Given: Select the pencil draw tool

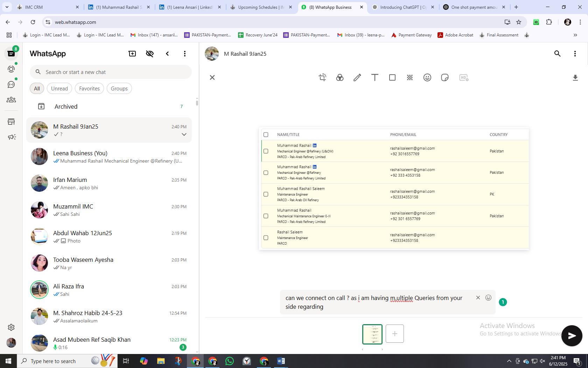Looking at the screenshot, I should click(x=357, y=77).
